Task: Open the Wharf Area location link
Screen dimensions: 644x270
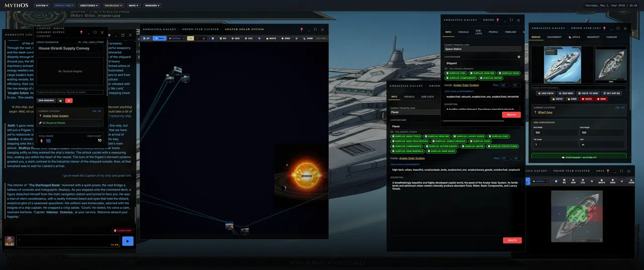Action: (545, 112)
